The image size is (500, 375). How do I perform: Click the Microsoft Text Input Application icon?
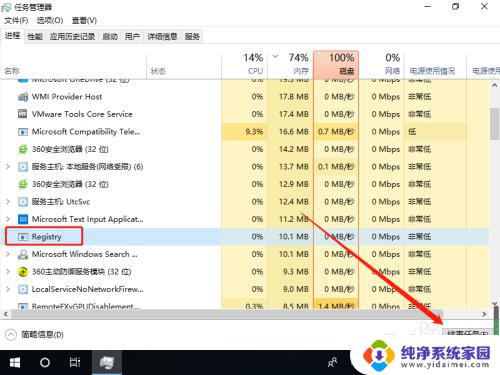[x=23, y=219]
